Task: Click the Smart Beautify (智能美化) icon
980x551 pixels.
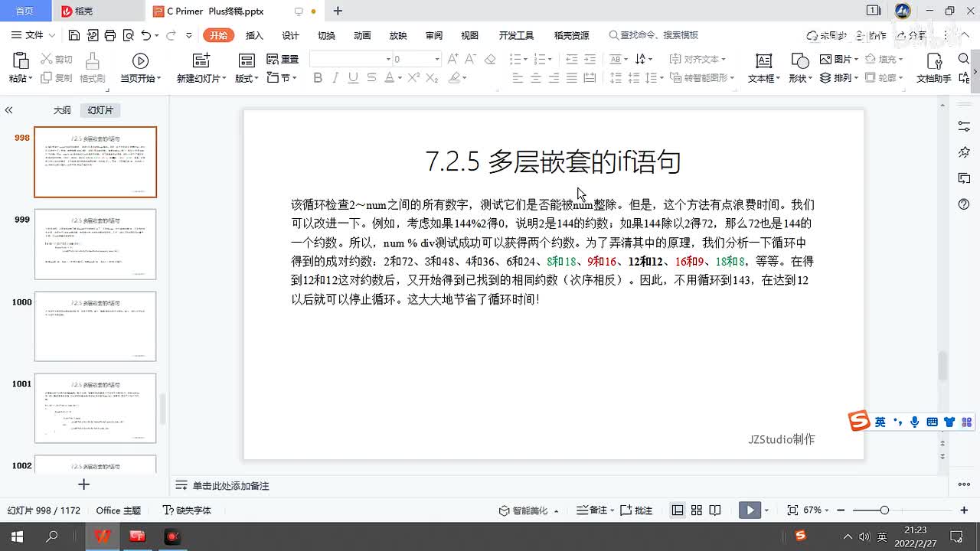Action: tap(503, 510)
